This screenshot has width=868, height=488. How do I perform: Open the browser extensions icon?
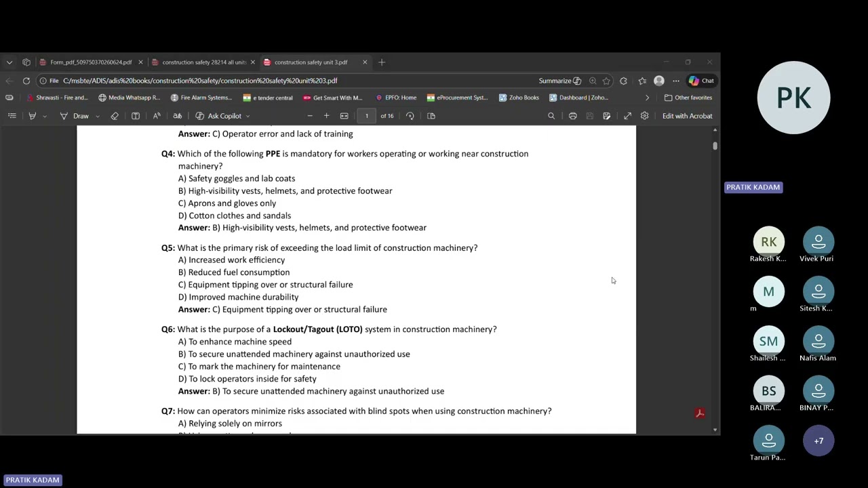tap(624, 81)
